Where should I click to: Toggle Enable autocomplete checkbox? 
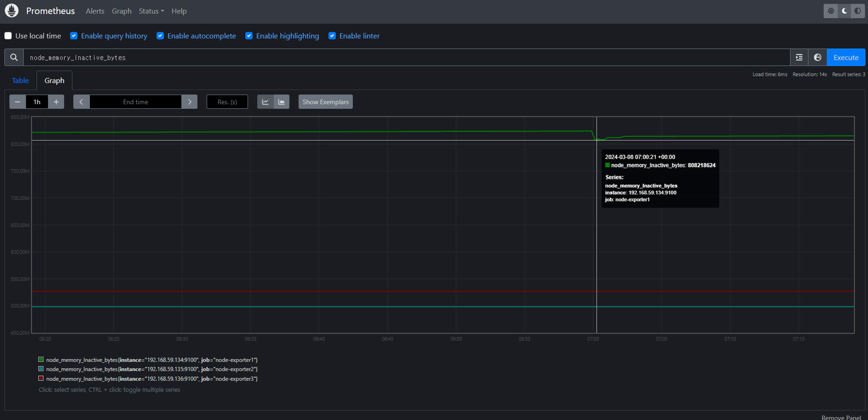(160, 36)
